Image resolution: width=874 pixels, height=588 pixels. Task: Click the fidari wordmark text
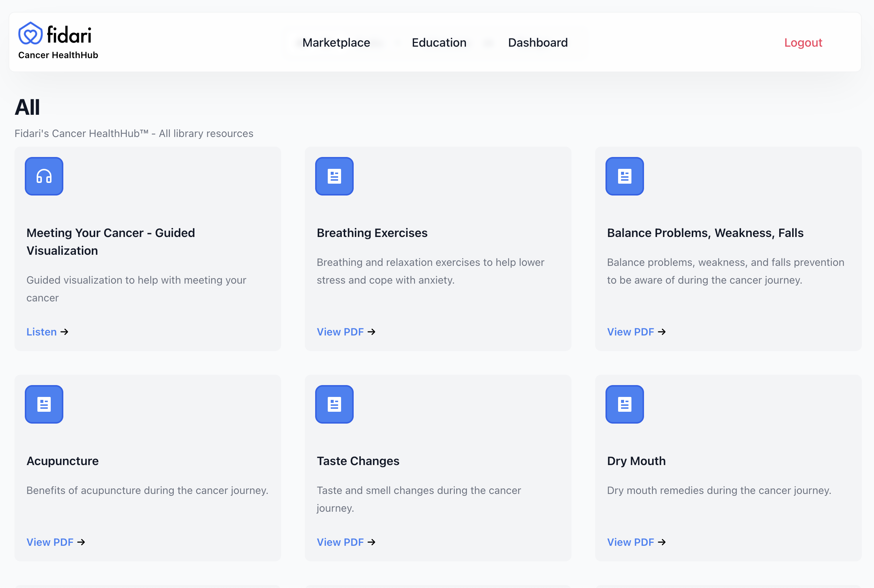point(69,34)
